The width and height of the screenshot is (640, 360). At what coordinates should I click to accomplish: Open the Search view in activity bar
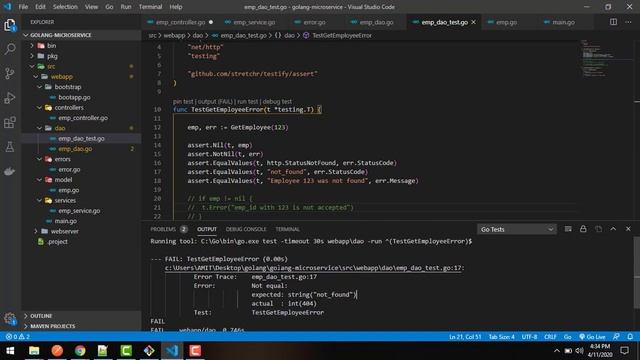10,49
